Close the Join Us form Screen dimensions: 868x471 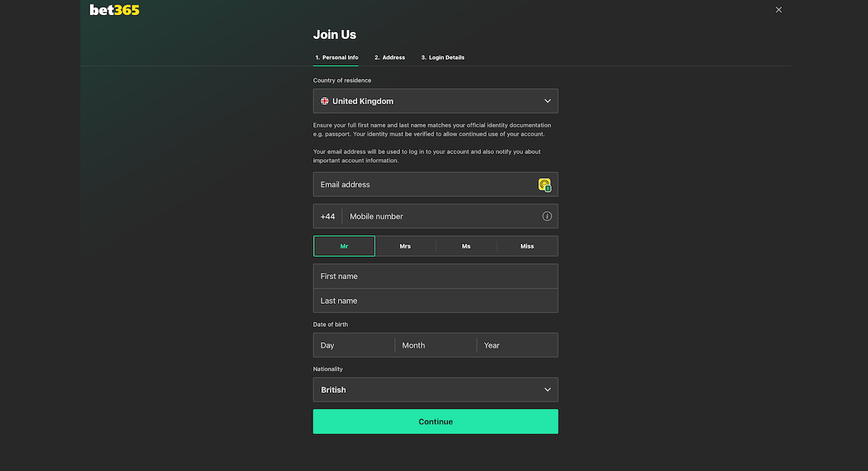[778, 10]
